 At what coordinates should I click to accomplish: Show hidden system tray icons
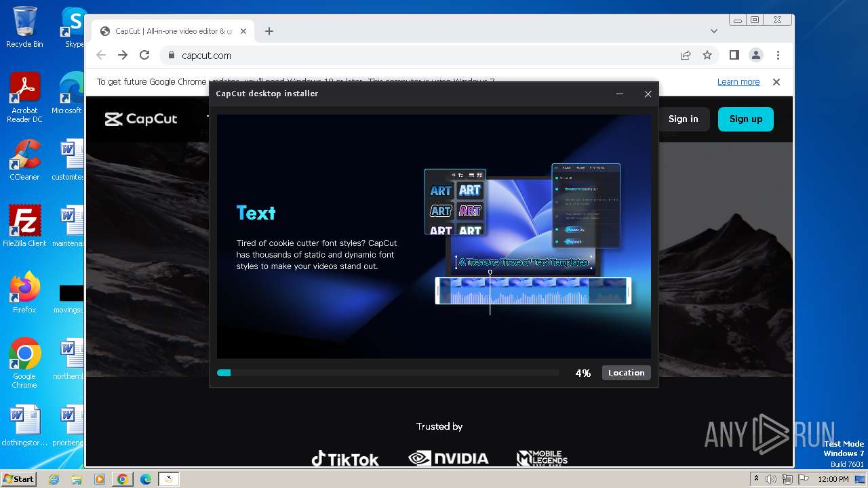[756, 479]
